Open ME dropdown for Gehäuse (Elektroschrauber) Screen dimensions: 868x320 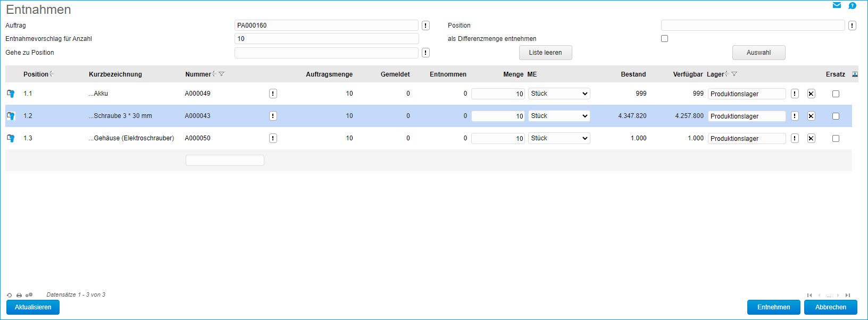[559, 138]
